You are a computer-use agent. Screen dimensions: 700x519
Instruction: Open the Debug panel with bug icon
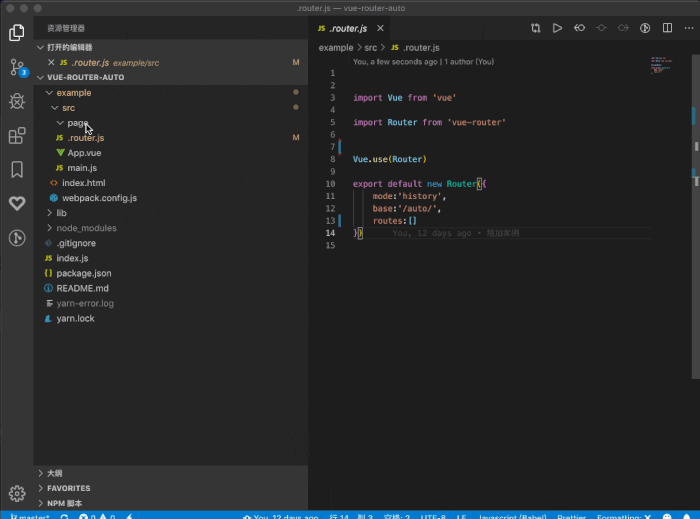pos(17,101)
